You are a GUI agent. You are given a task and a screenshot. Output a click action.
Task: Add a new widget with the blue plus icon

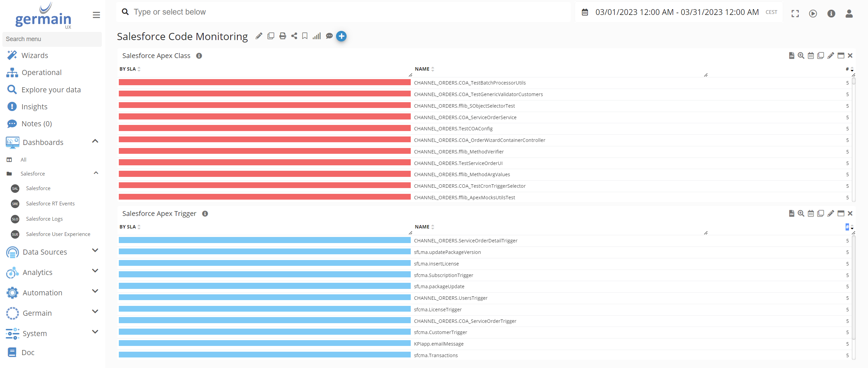[x=341, y=36]
